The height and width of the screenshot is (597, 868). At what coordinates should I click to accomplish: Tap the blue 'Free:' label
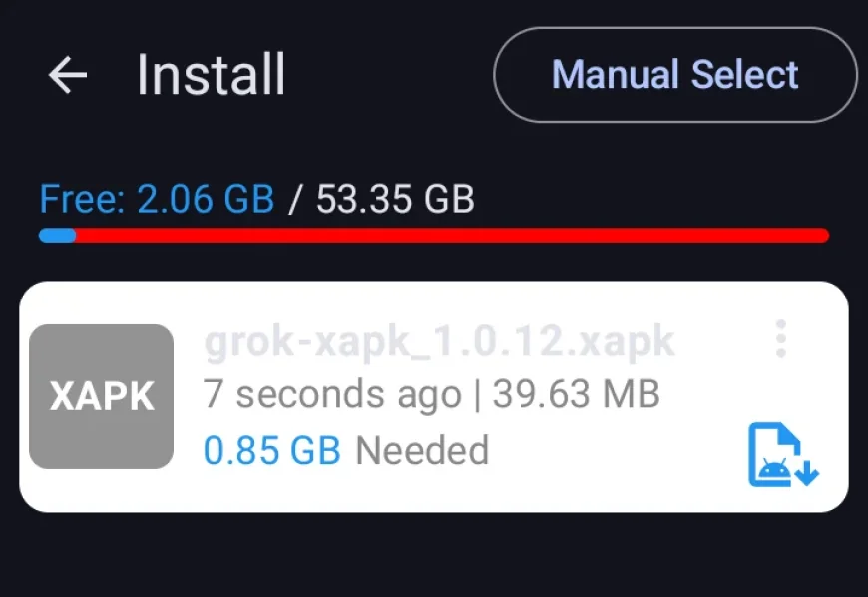click(83, 199)
